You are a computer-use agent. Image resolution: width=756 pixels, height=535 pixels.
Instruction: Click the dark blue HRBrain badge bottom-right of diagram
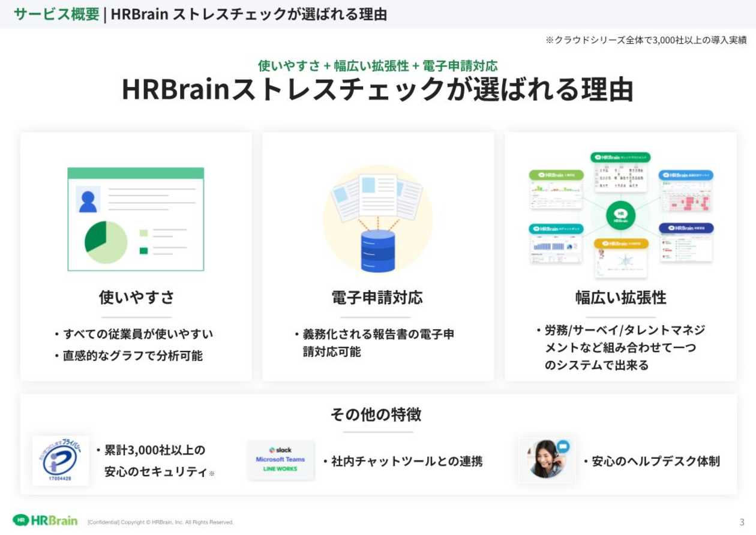click(x=686, y=228)
